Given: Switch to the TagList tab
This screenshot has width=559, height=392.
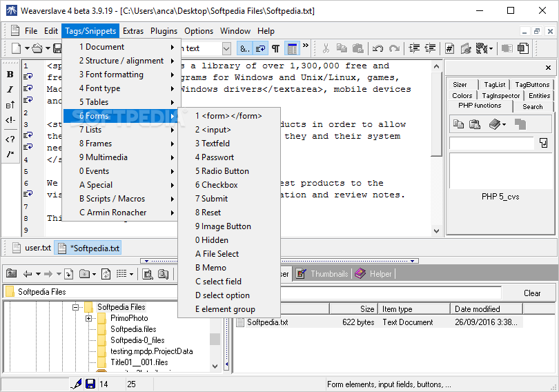Looking at the screenshot, I should 494,84.
